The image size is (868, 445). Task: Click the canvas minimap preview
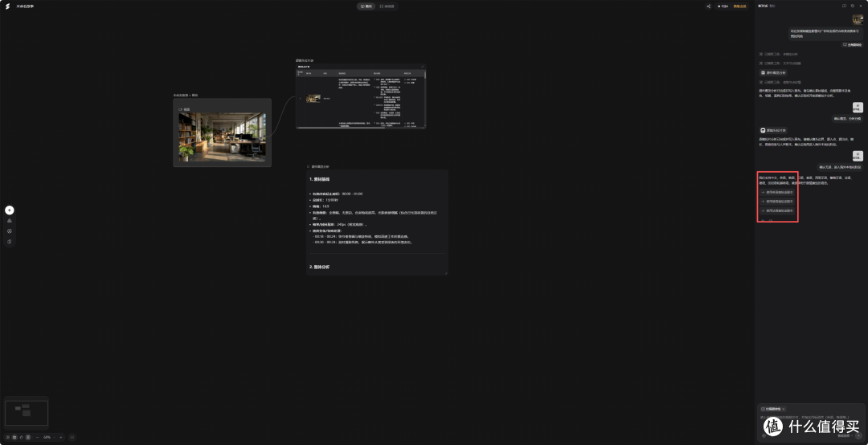[26, 413]
